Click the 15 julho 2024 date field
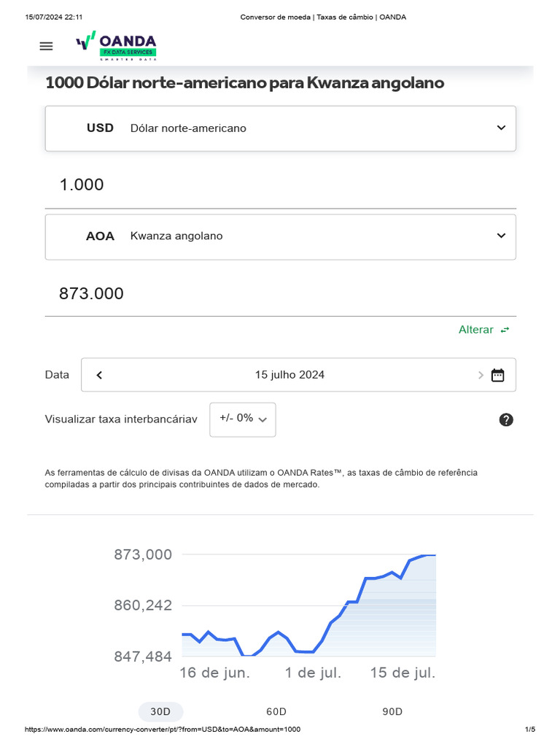Image resolution: width=560 pixels, height=747 pixels. pyautogui.click(x=289, y=375)
